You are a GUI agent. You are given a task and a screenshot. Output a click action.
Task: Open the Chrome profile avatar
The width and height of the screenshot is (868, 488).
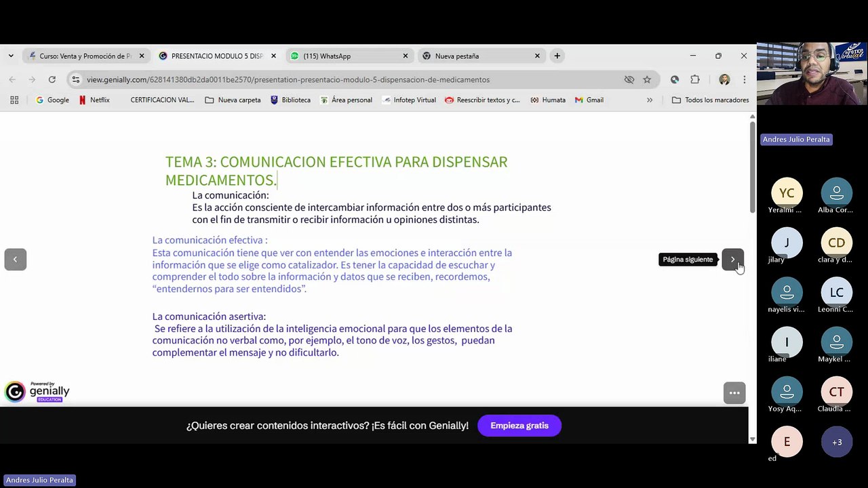724,79
